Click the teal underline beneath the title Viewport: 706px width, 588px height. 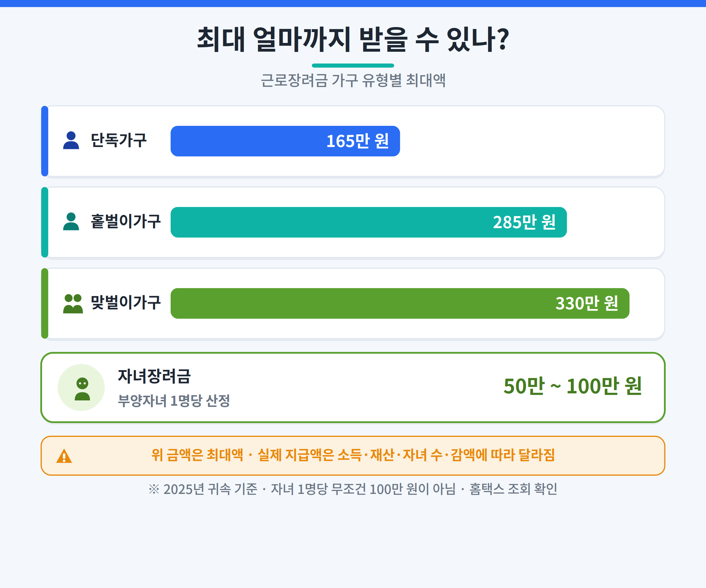(x=353, y=66)
